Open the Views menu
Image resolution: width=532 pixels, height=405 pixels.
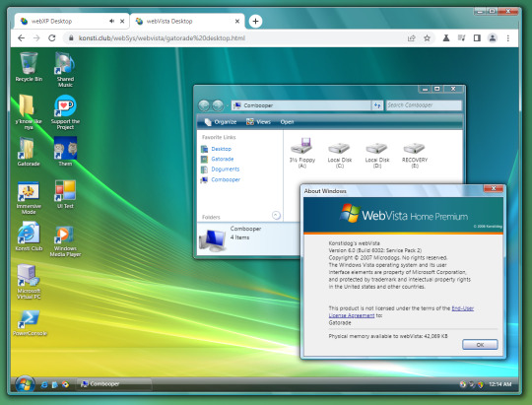point(258,122)
